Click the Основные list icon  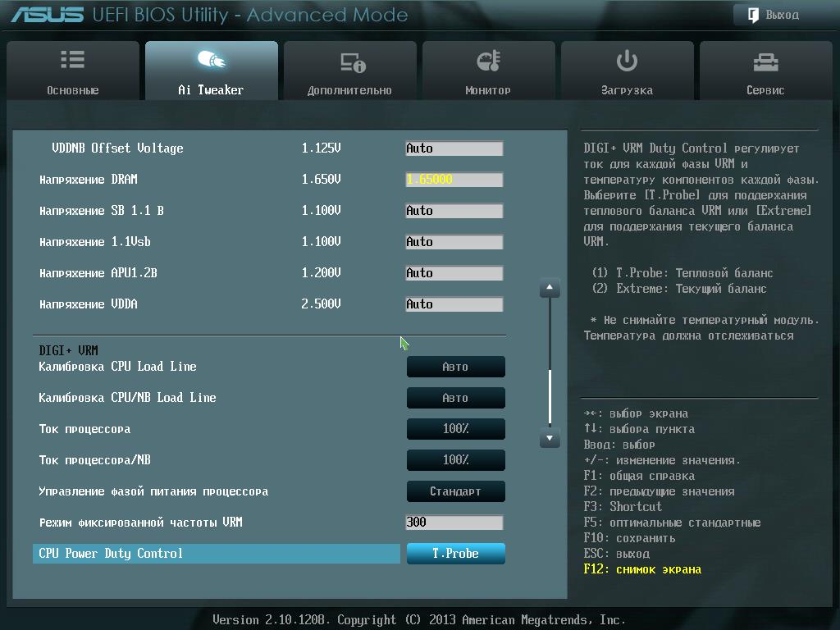click(x=72, y=59)
